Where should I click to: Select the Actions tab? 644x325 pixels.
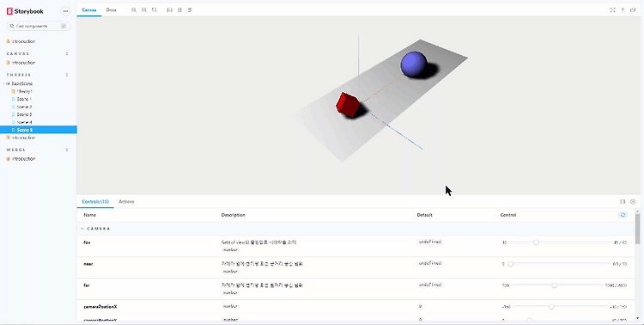(126, 201)
